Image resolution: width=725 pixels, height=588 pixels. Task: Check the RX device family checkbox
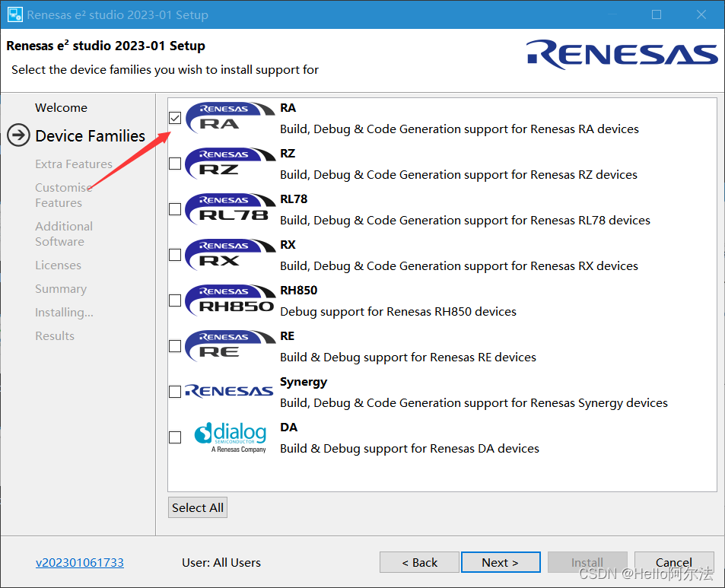(x=175, y=255)
